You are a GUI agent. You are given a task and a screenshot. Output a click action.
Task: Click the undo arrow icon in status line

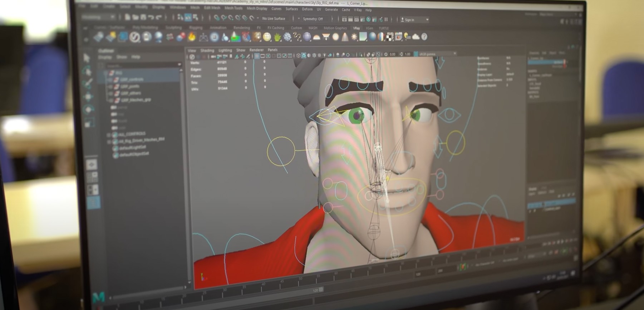click(x=151, y=17)
